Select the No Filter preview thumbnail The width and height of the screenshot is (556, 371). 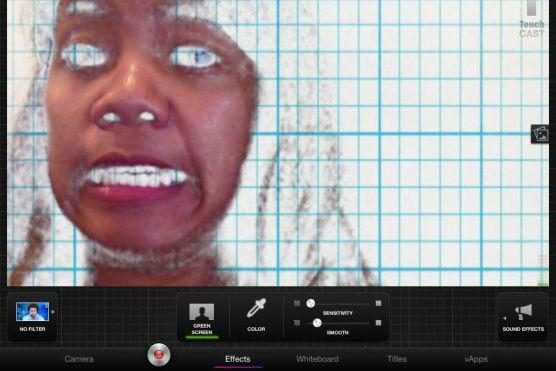[32, 311]
